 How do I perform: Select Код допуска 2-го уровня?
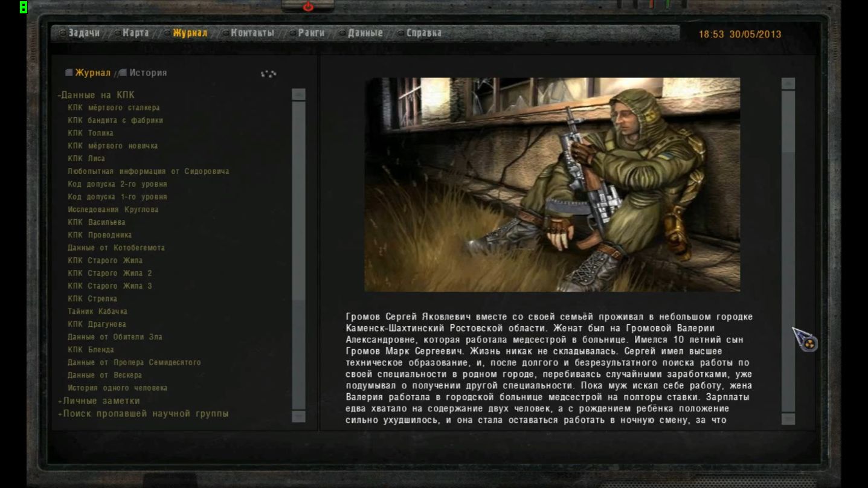coord(117,184)
